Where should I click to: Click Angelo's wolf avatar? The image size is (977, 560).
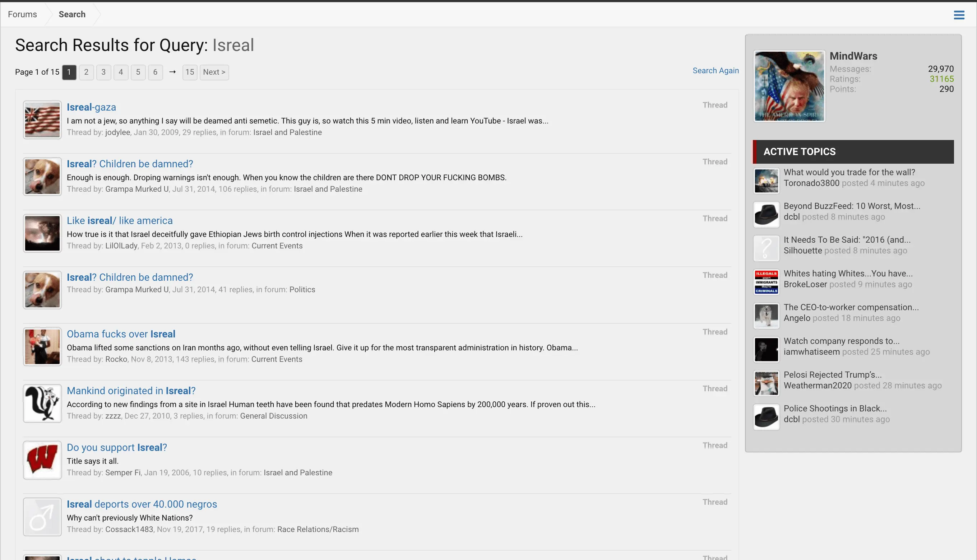[x=766, y=316]
